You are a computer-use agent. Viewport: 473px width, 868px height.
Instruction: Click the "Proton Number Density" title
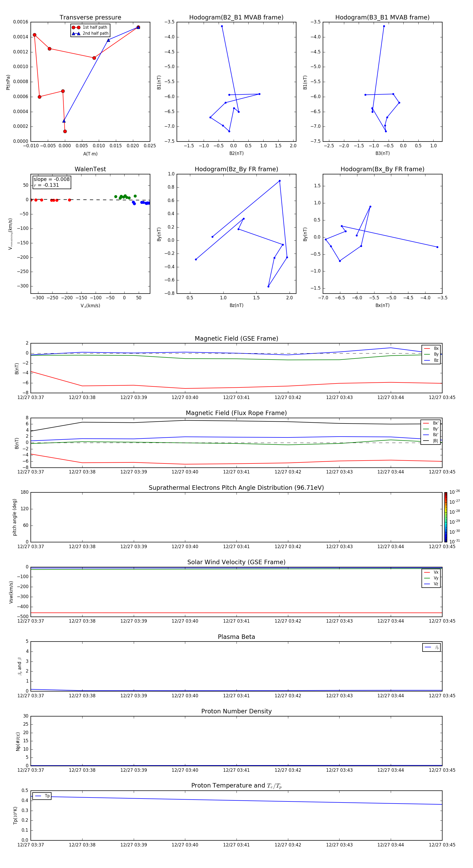236,711
